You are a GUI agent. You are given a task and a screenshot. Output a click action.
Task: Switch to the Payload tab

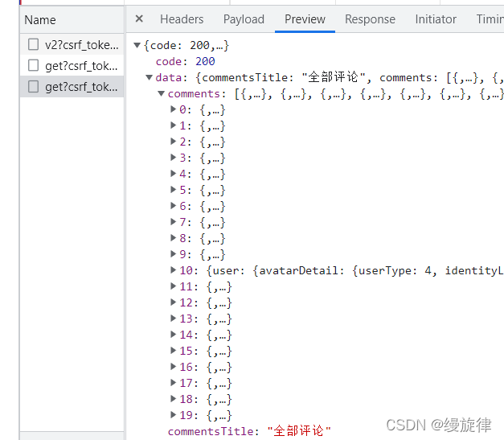click(244, 19)
